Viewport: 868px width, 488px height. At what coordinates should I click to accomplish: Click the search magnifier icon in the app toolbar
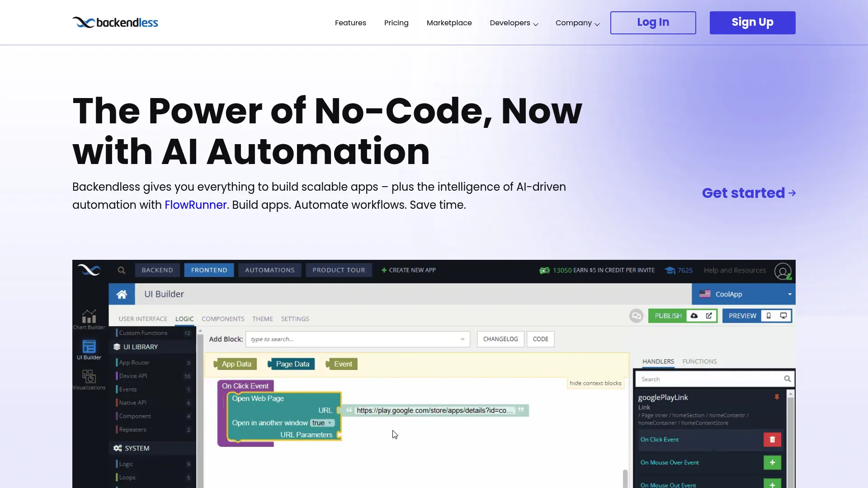(121, 270)
